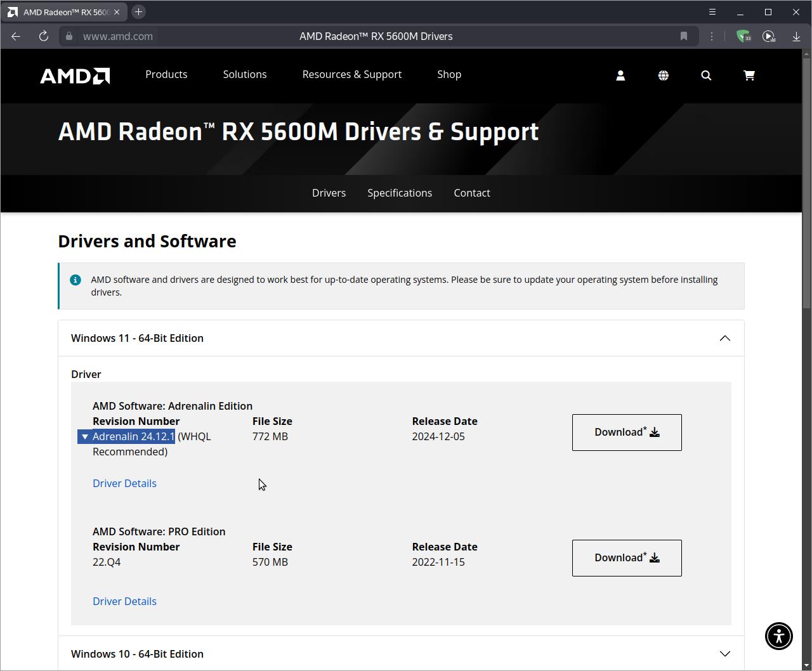Screen dimensions: 812x671
Task: Click the browser reload button
Action: coord(44,36)
